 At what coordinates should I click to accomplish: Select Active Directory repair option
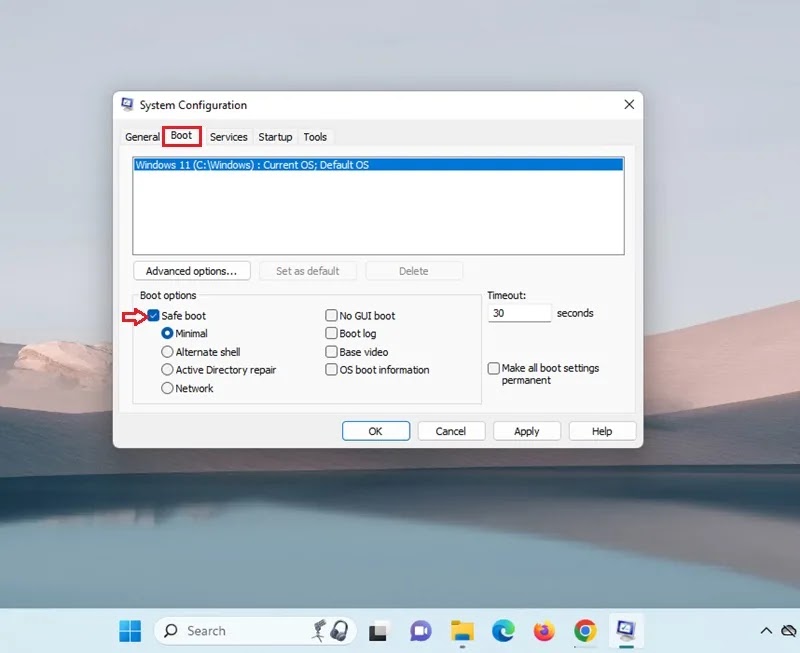167,369
